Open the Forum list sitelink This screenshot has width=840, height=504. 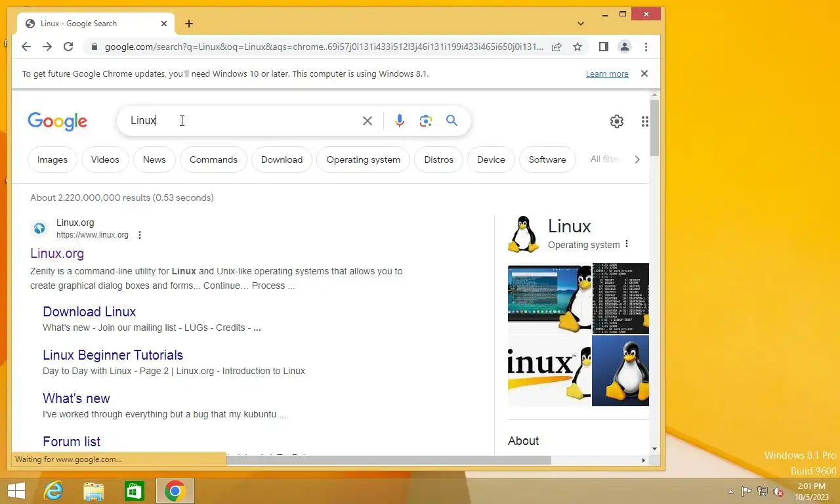72,442
